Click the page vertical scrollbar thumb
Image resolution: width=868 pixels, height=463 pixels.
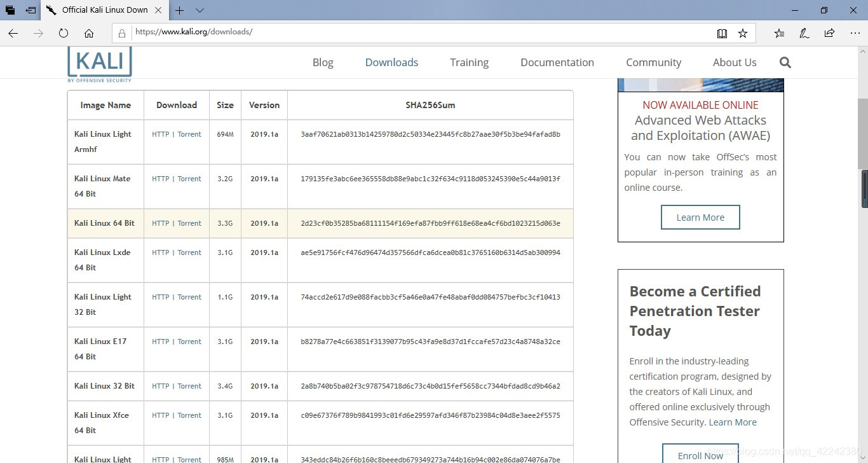coord(863,134)
